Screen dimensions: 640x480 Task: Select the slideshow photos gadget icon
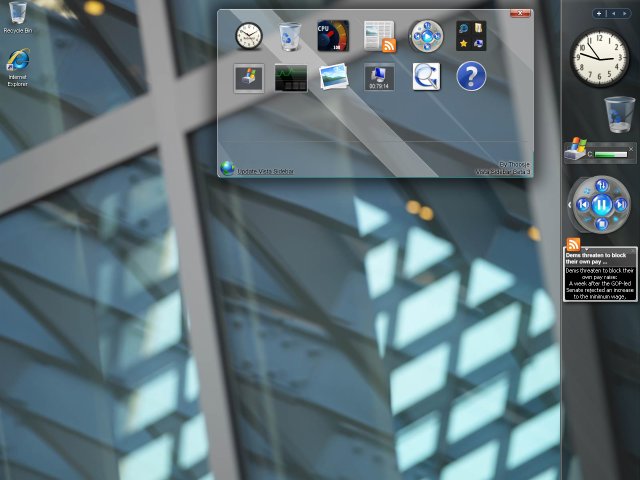(x=333, y=77)
